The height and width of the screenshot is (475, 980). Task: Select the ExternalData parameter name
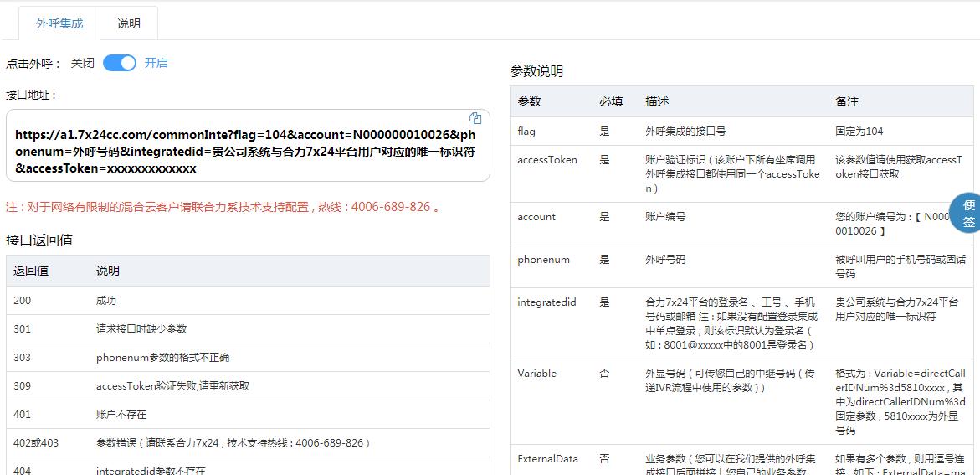click(547, 459)
